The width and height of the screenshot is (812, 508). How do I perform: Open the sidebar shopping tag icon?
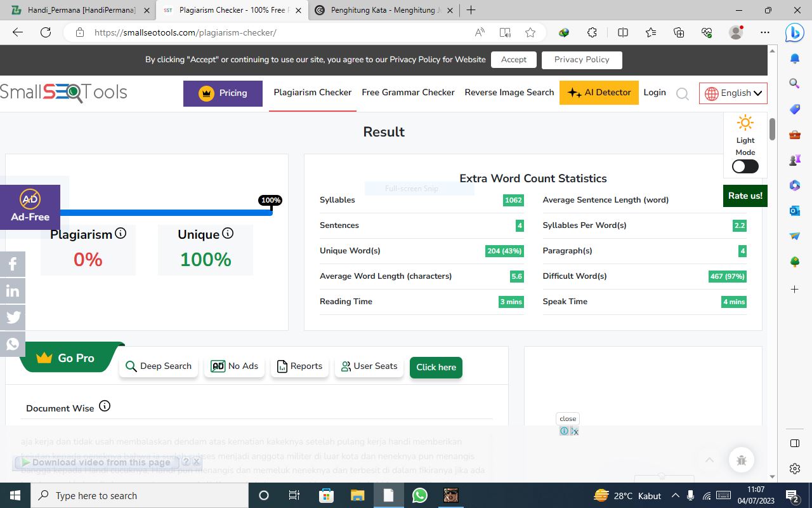point(795,109)
